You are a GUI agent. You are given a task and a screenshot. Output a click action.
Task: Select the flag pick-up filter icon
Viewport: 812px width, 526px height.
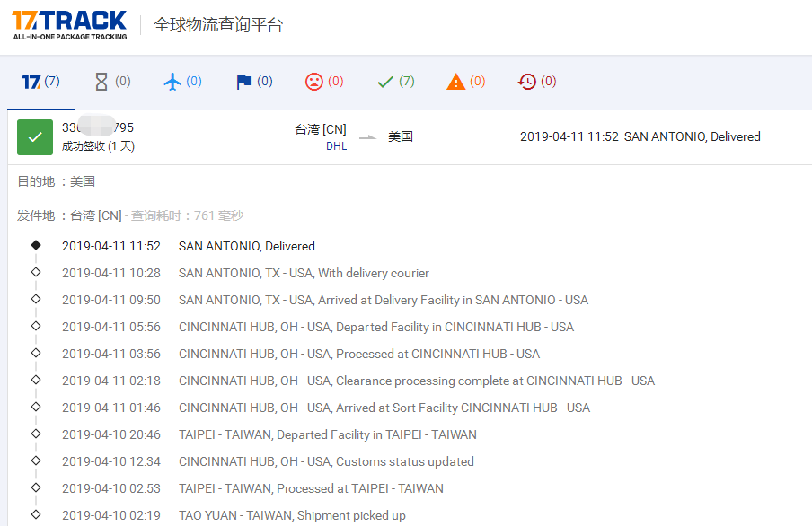243,81
